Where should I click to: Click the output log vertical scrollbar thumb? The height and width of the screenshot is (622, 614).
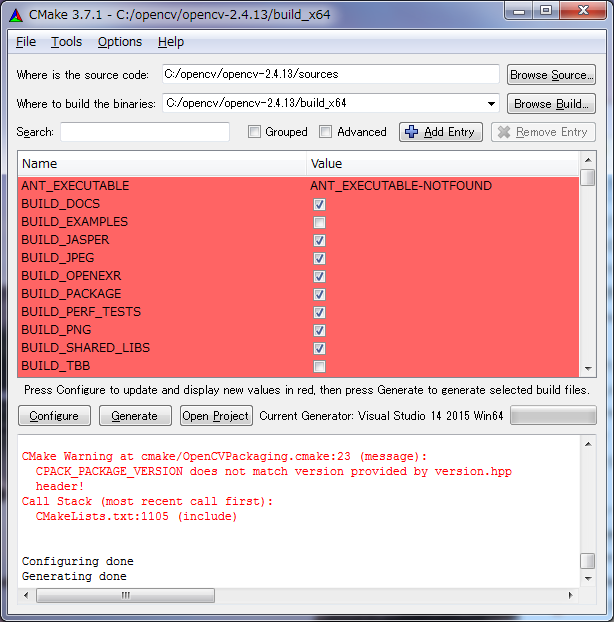(588, 561)
